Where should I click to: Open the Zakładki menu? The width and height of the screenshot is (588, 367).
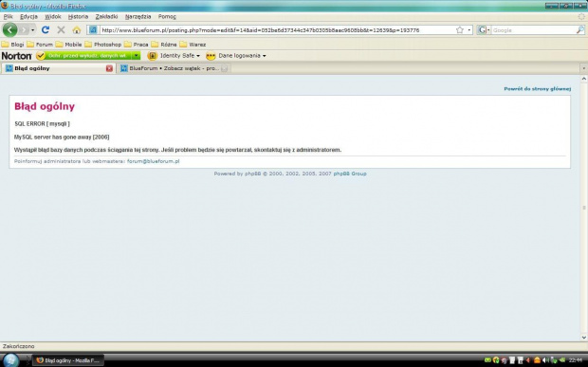click(x=106, y=16)
